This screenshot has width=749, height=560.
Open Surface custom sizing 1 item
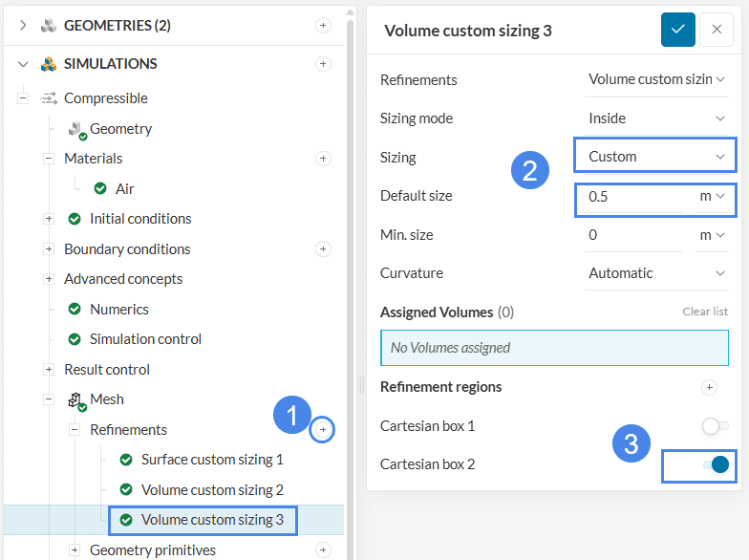point(211,460)
